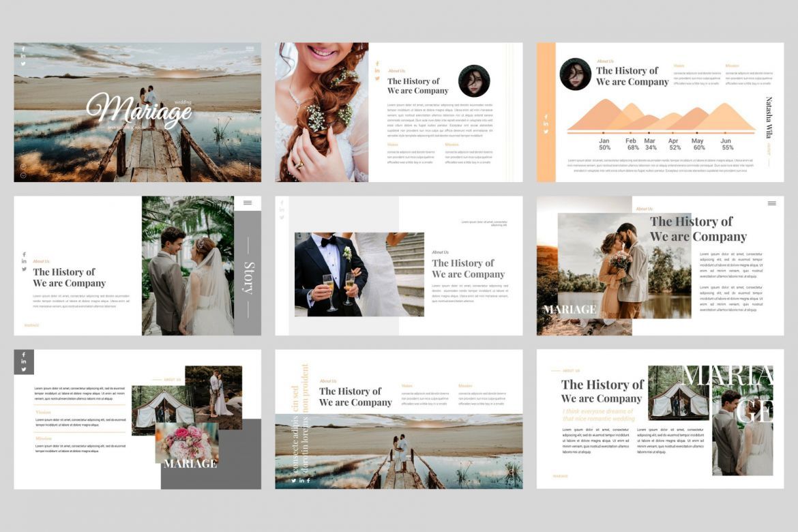Click the Apr 52% point on the chart timeline
This screenshot has width=798, height=532.
[x=673, y=132]
